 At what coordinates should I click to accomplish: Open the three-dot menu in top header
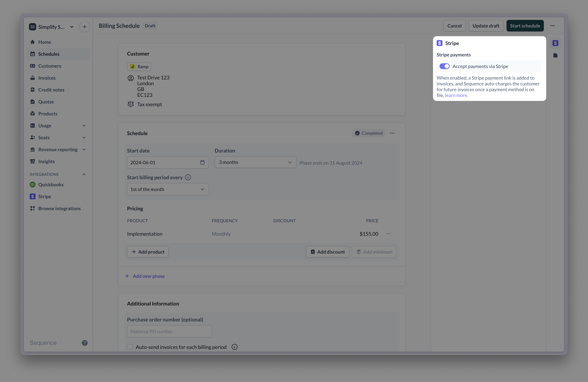[x=552, y=26]
